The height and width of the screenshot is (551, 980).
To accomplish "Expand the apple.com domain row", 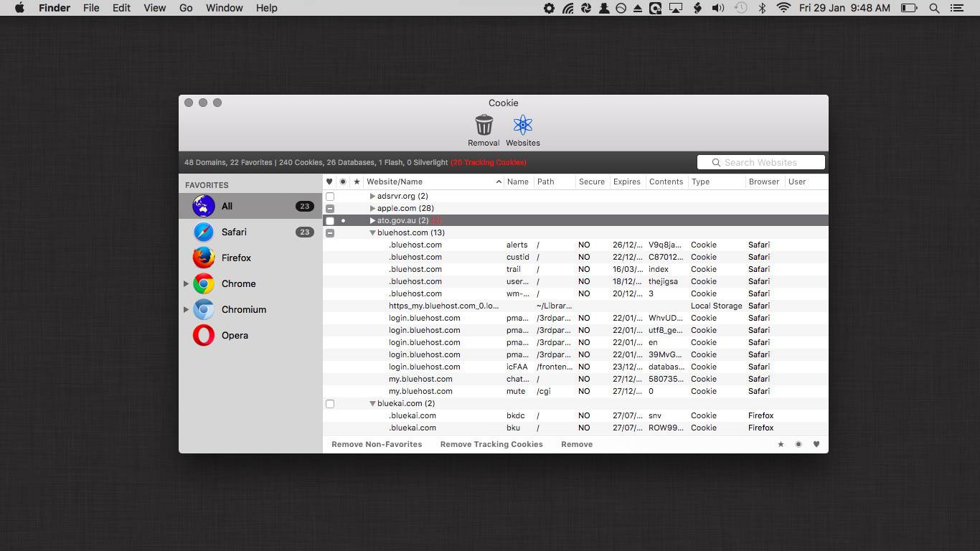I will coord(372,208).
